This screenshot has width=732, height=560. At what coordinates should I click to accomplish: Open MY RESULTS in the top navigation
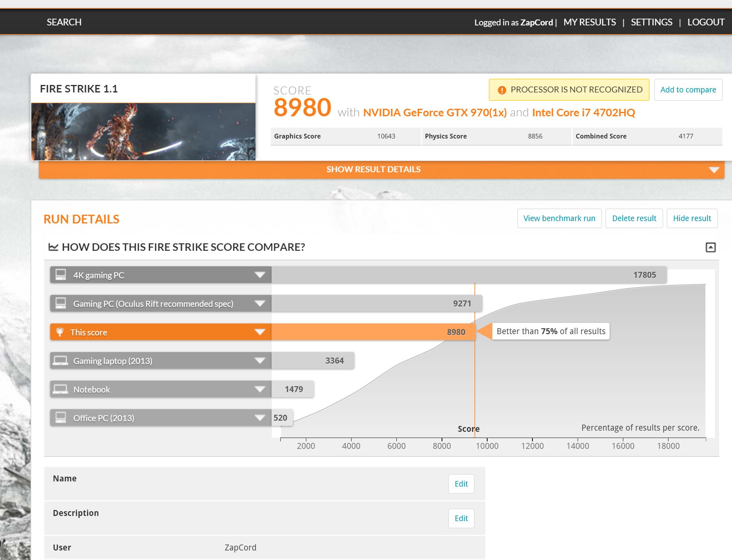pyautogui.click(x=590, y=22)
